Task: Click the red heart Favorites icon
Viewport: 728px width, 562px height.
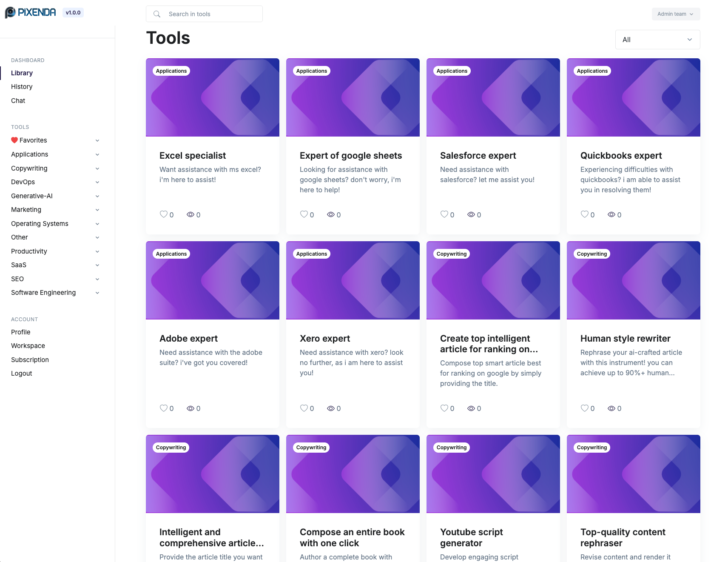Action: click(x=14, y=140)
